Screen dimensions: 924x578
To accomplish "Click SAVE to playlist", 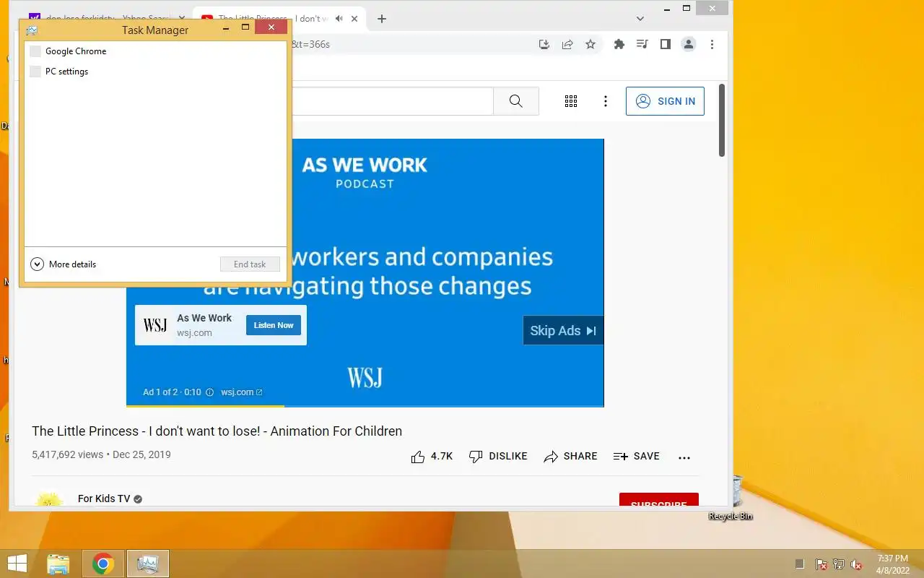I will [x=636, y=457].
